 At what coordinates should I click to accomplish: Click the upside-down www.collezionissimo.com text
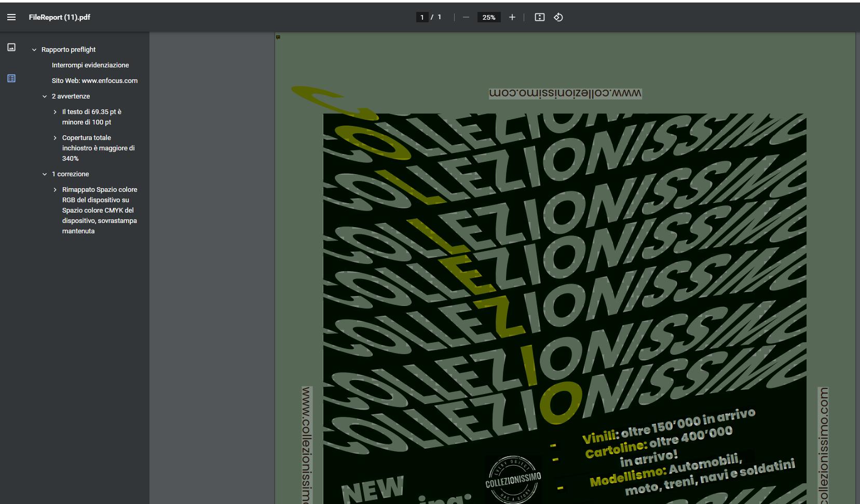[565, 93]
